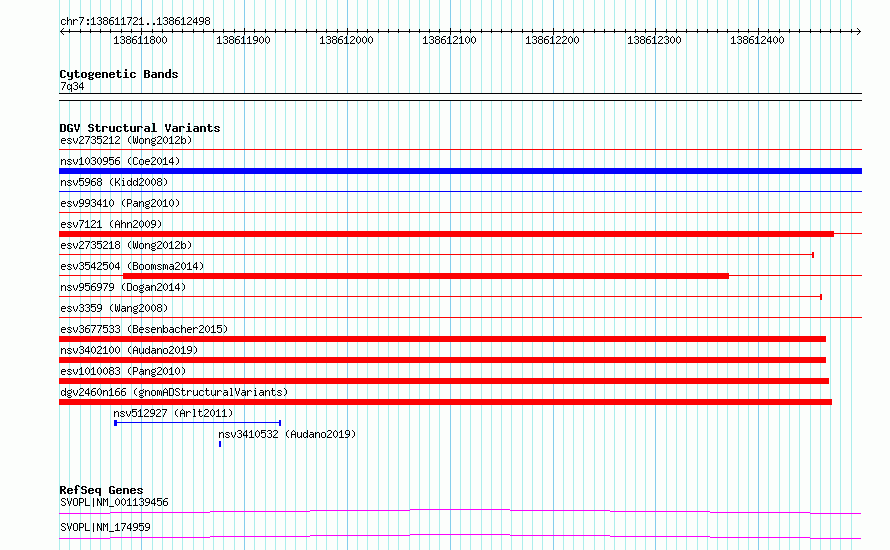Select the blue nsv512927 span line
890x550 pixels.
point(198,423)
